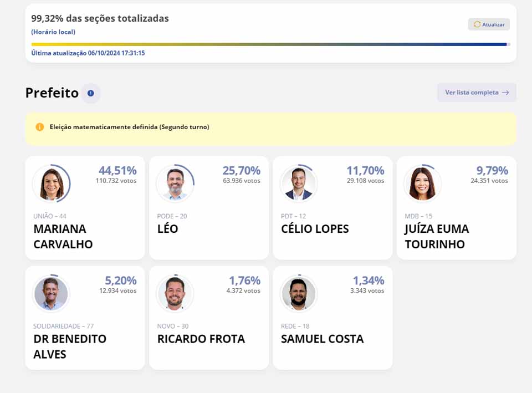Viewport: 532px width, 393px height.
Task: Click Ricardo Frota's candidate photo
Action: pos(176,294)
